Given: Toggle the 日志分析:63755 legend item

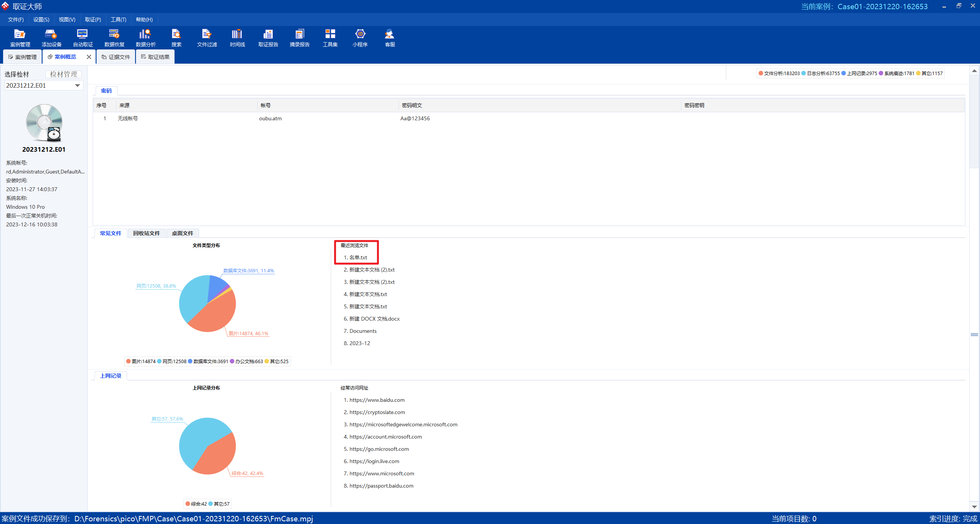Looking at the screenshot, I should 821,74.
